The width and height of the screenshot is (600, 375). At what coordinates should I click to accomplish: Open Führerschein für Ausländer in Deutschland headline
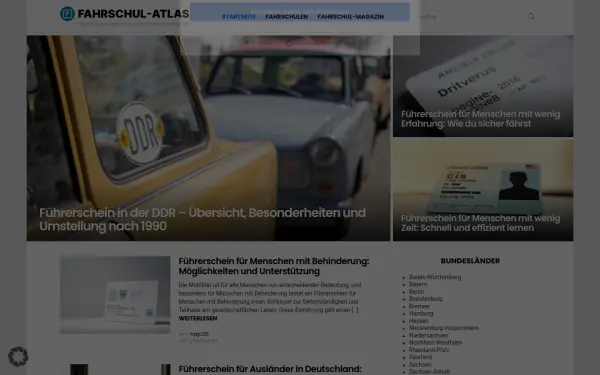270,369
